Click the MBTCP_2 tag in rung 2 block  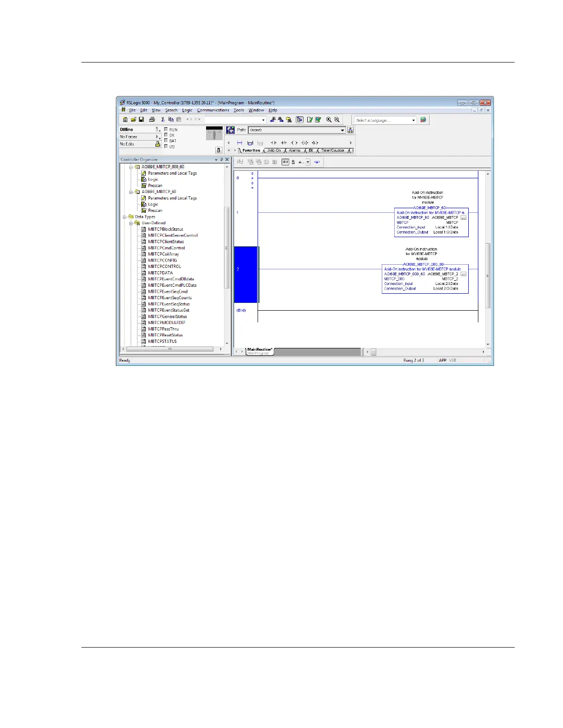coord(450,279)
